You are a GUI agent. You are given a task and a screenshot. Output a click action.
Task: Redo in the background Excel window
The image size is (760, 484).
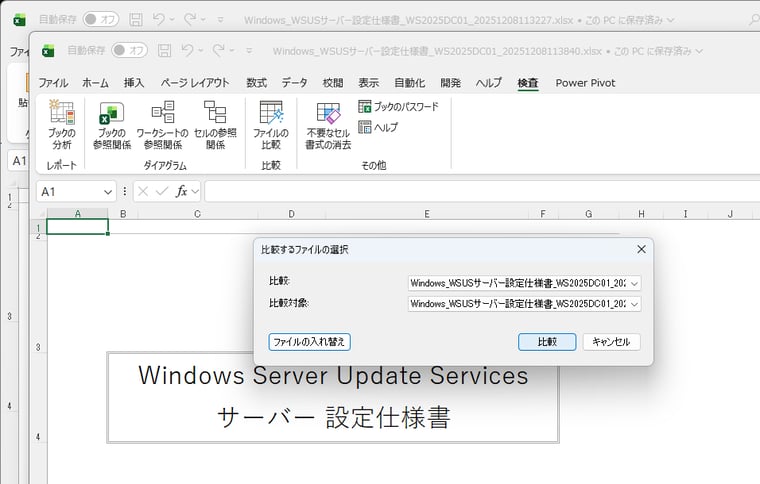(x=190, y=19)
